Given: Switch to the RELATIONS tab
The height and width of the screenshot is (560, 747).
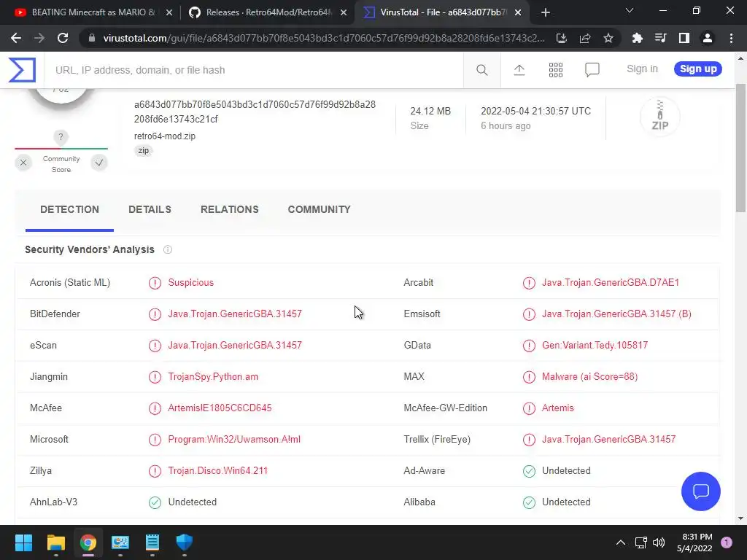Looking at the screenshot, I should (x=230, y=209).
